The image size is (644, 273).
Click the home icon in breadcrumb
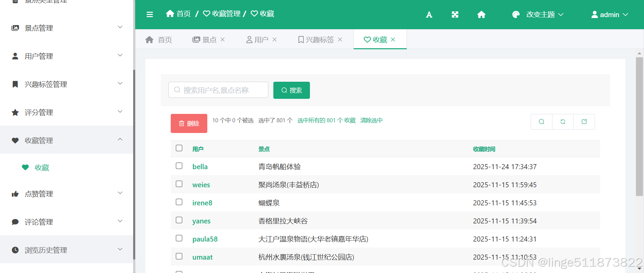[x=170, y=13]
